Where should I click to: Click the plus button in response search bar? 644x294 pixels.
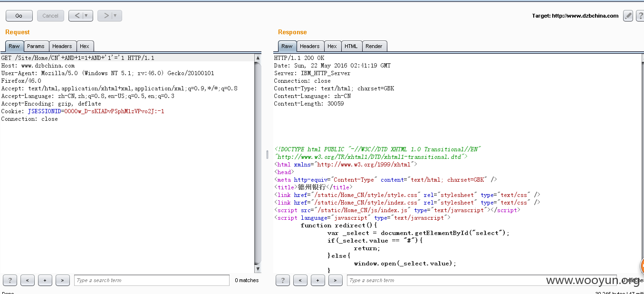click(x=318, y=280)
